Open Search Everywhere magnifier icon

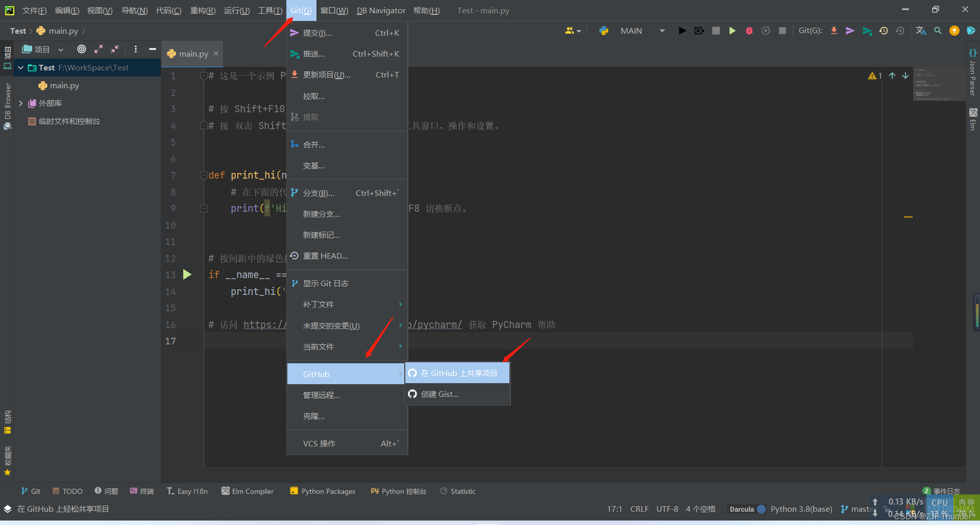point(938,31)
